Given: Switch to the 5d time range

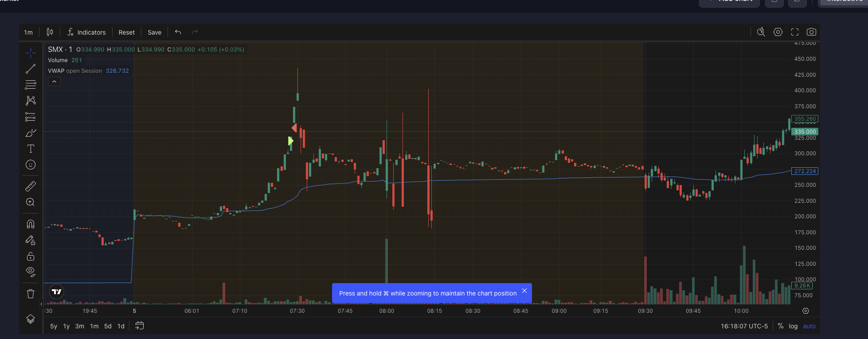Looking at the screenshot, I should tap(108, 326).
